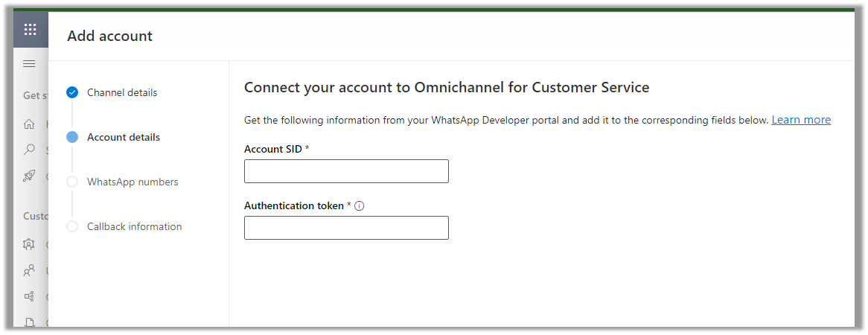Toggle the hamburger navigation menu
This screenshot has height=335, width=868.
coord(30,64)
